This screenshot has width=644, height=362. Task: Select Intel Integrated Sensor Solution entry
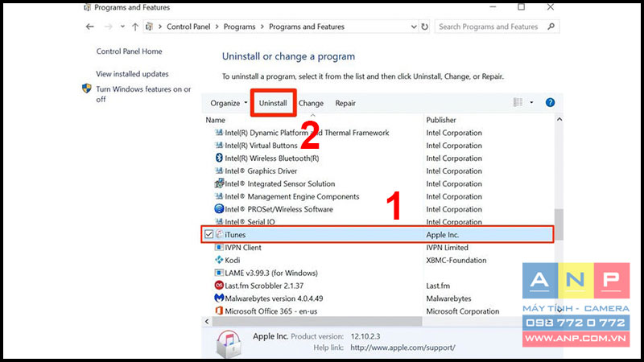[279, 183]
